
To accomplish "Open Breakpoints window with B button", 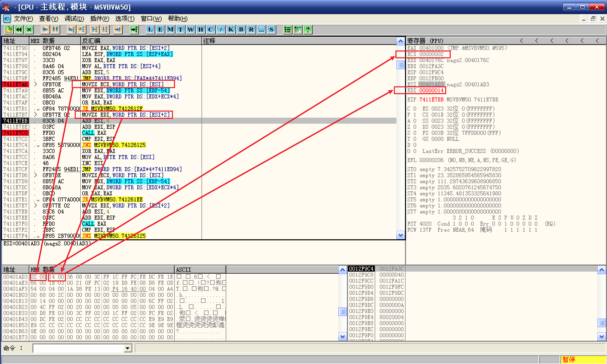I will (241, 30).
